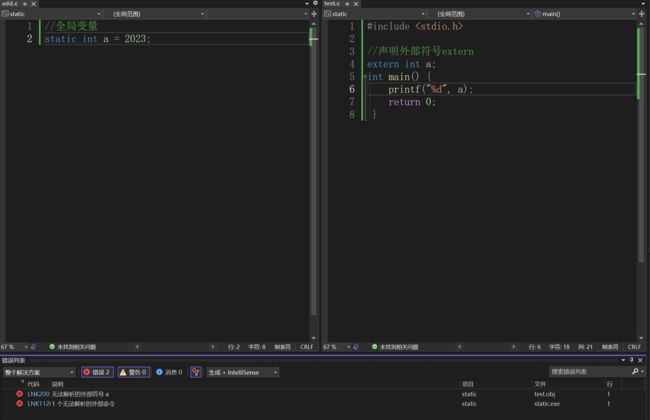Image resolution: width=650 pixels, height=420 pixels.
Task: Toggle auto-hide pin on error list panel
Action: (x=631, y=360)
